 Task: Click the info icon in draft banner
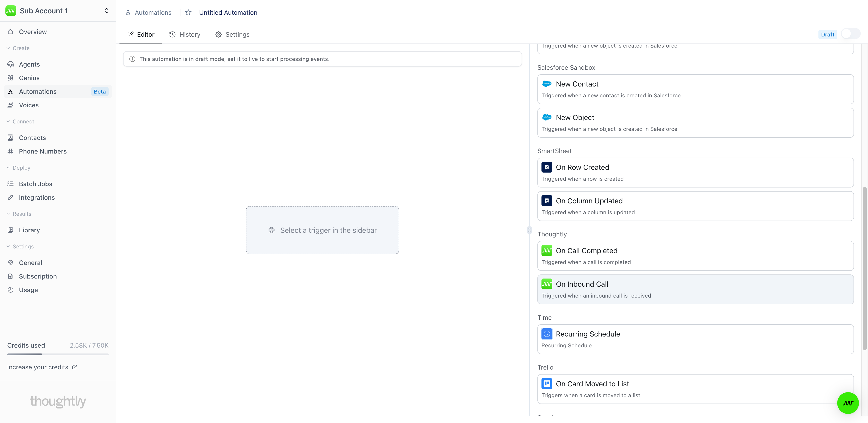tap(132, 59)
